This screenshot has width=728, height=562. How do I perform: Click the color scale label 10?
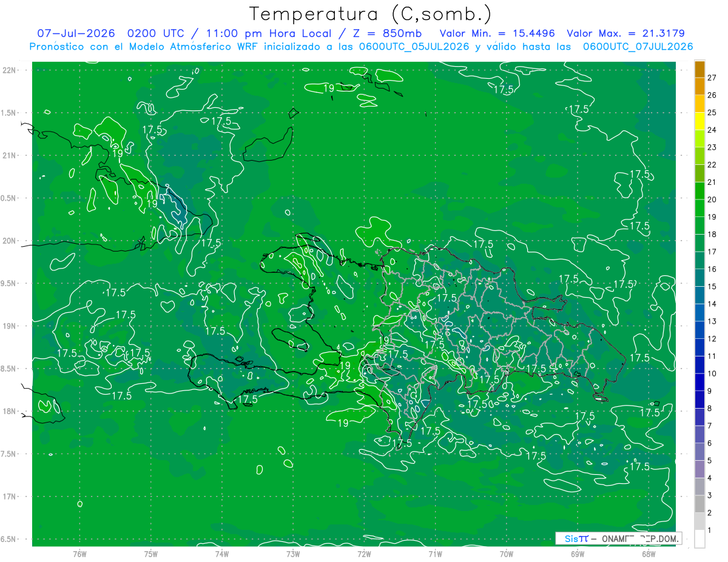712,373
